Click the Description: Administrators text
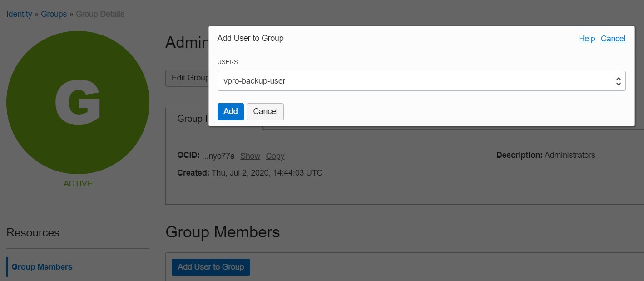The height and width of the screenshot is (281, 644). (545, 155)
